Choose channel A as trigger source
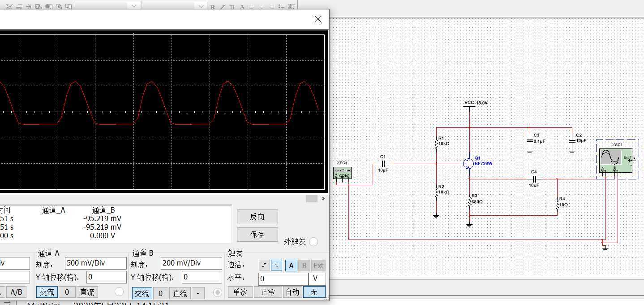 coord(291,265)
